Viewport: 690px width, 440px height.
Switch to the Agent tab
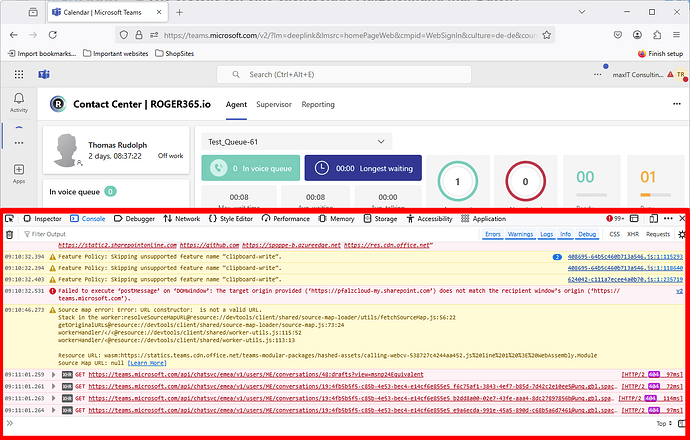coord(236,104)
